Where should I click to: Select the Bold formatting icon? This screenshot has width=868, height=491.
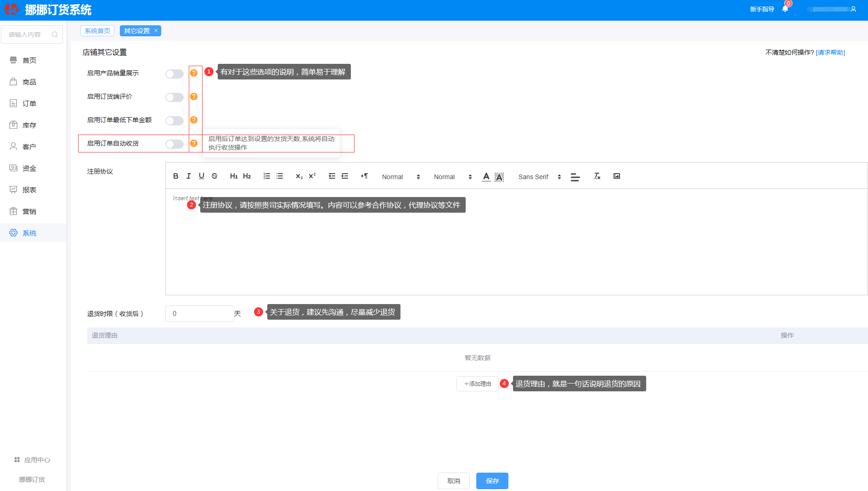pyautogui.click(x=175, y=176)
